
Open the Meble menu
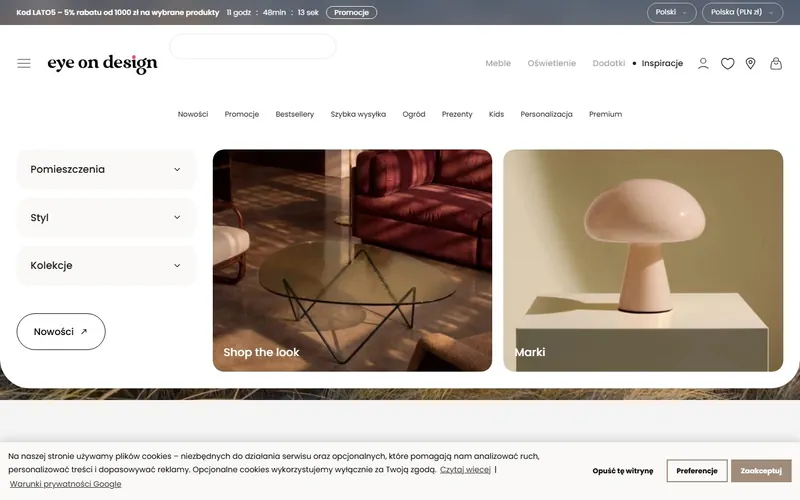pyautogui.click(x=498, y=63)
